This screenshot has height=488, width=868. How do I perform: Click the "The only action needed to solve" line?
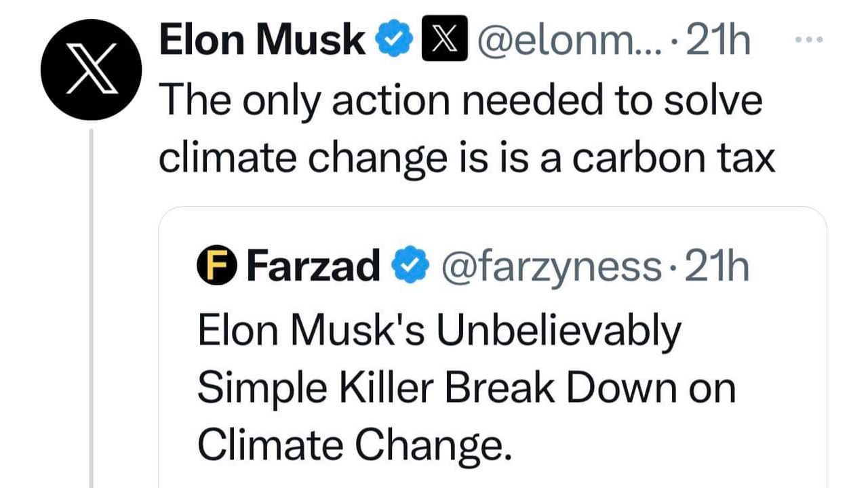click(x=460, y=100)
